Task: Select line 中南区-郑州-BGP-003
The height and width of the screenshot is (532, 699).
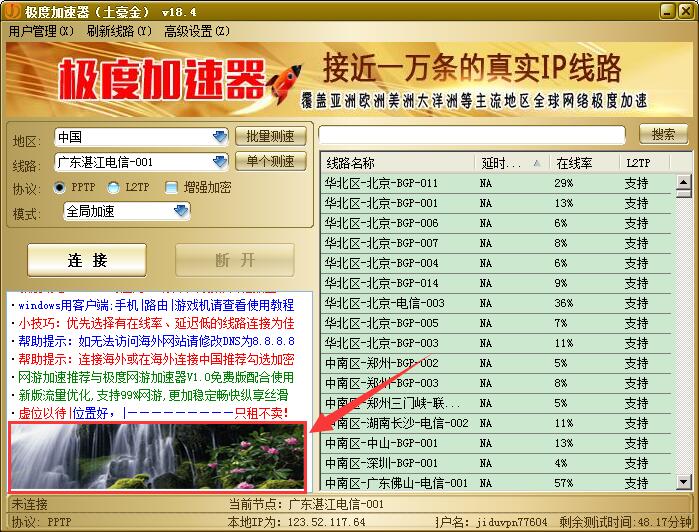Action: [x=496, y=384]
